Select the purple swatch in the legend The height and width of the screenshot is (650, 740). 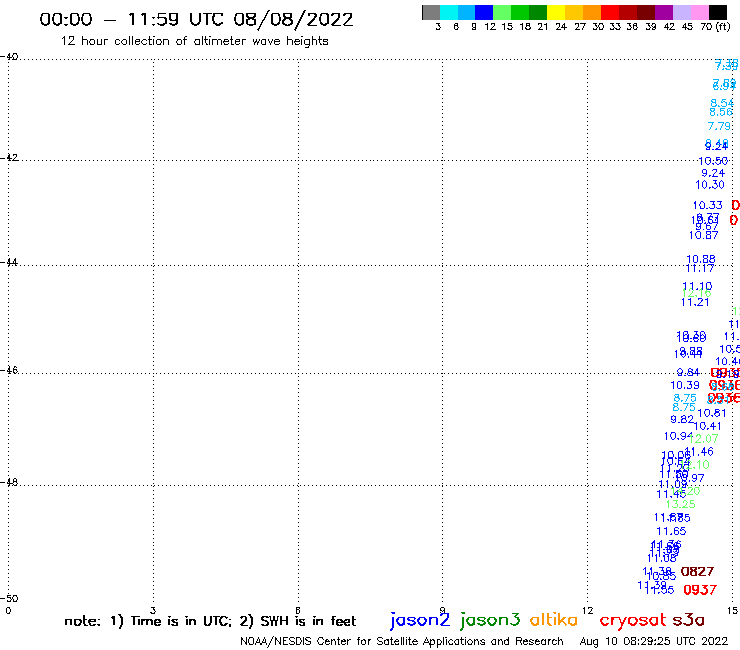(664, 12)
